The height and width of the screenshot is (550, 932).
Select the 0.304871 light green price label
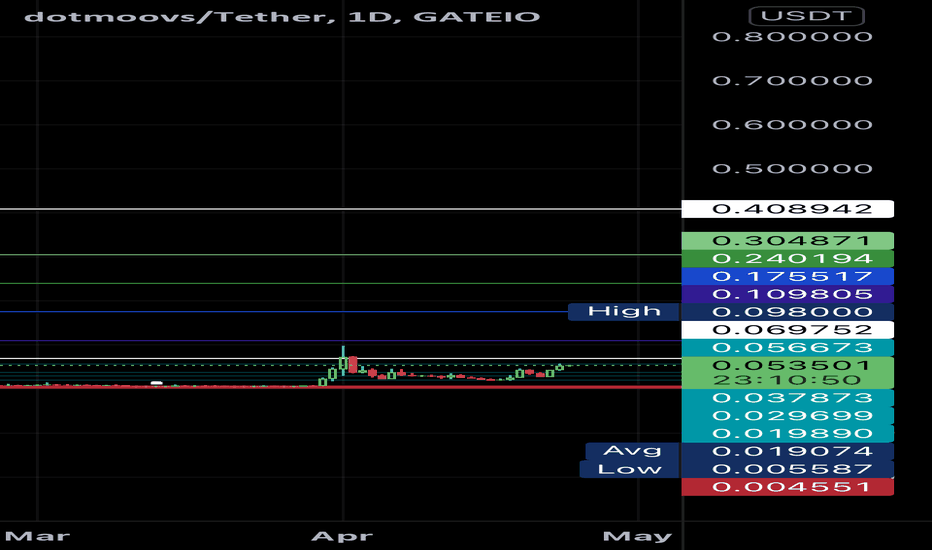[788, 241]
